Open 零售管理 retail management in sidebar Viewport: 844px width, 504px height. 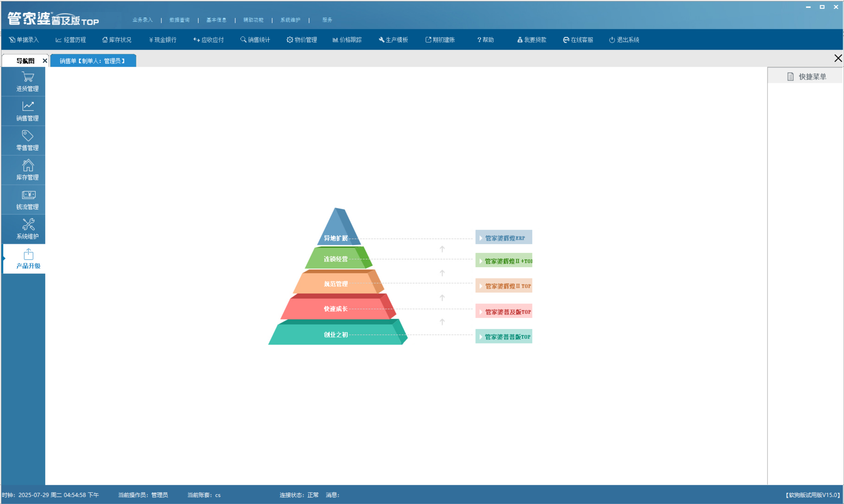click(x=23, y=141)
